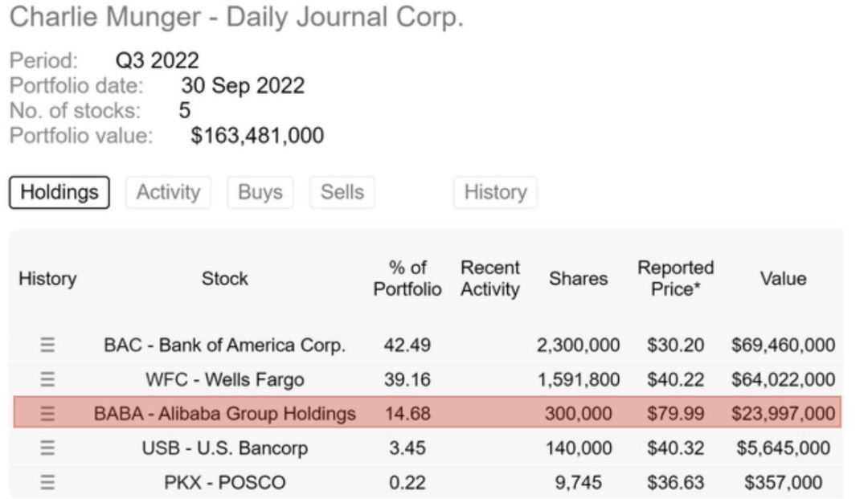This screenshot has height=499, width=868.
Task: Open history icon for Alibaba row
Action: (x=47, y=414)
